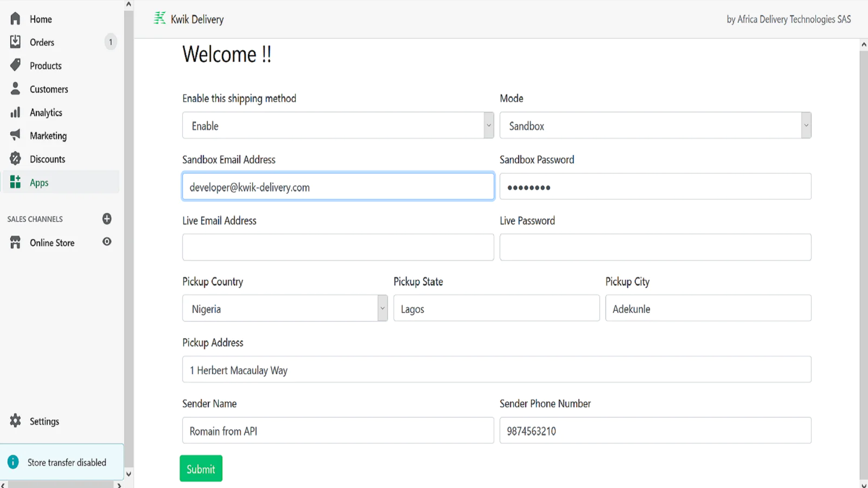Click the Products tag icon
868x488 pixels.
click(15, 65)
